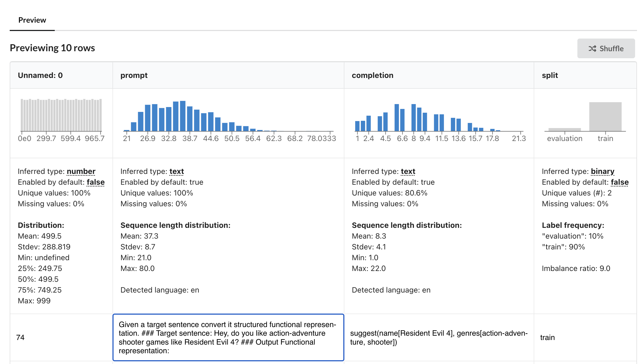The width and height of the screenshot is (644, 364).
Task: Click 'Unique values (#): 2' in split column
Action: (577, 193)
